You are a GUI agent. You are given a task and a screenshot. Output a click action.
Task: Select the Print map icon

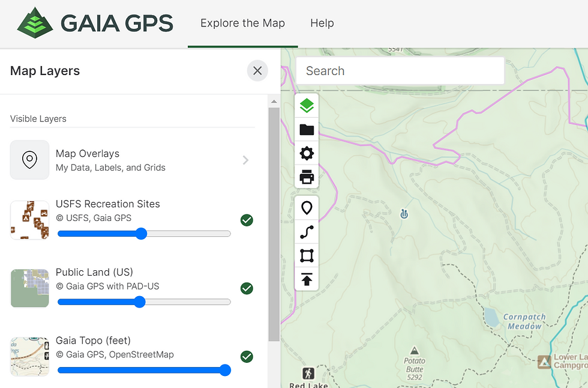pos(307,177)
